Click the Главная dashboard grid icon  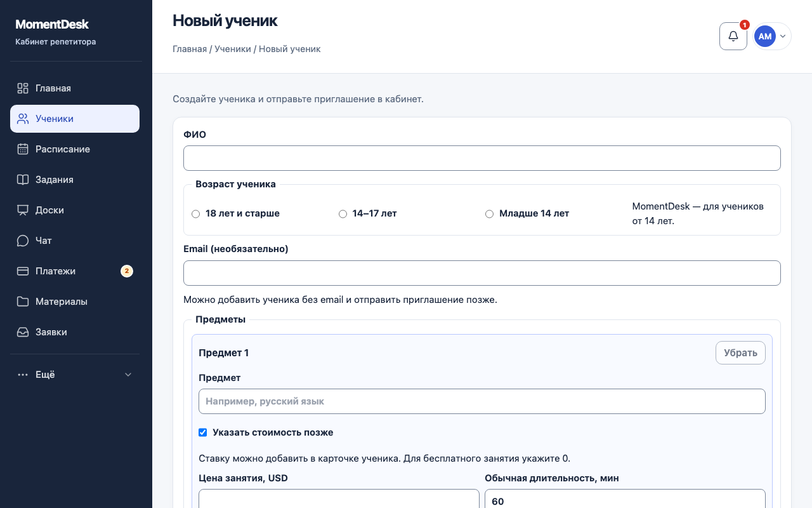coord(23,88)
